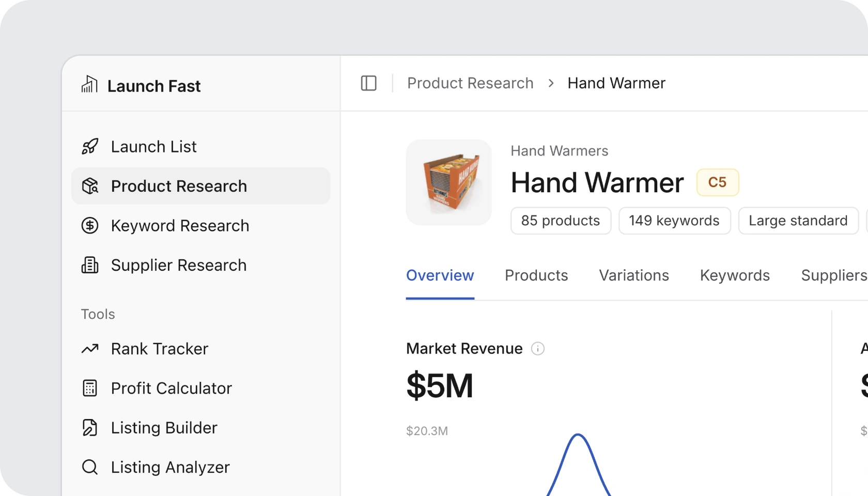Click the Tools section heading
The width and height of the screenshot is (868, 496).
point(98,314)
